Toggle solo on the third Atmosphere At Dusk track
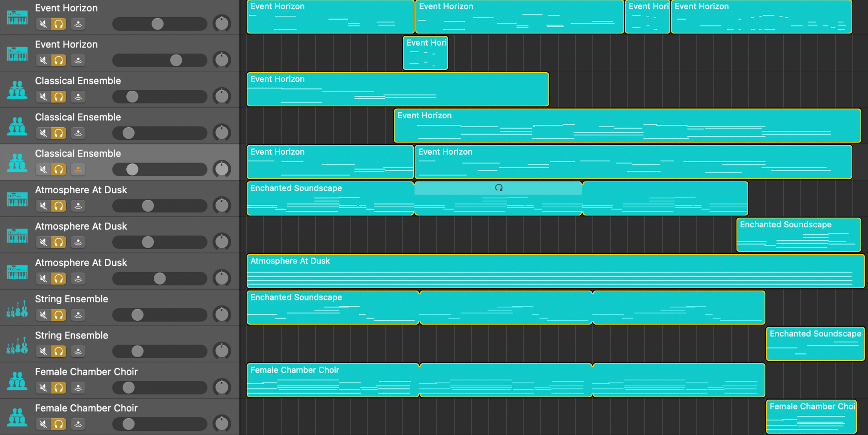This screenshot has height=435, width=868. [x=59, y=278]
